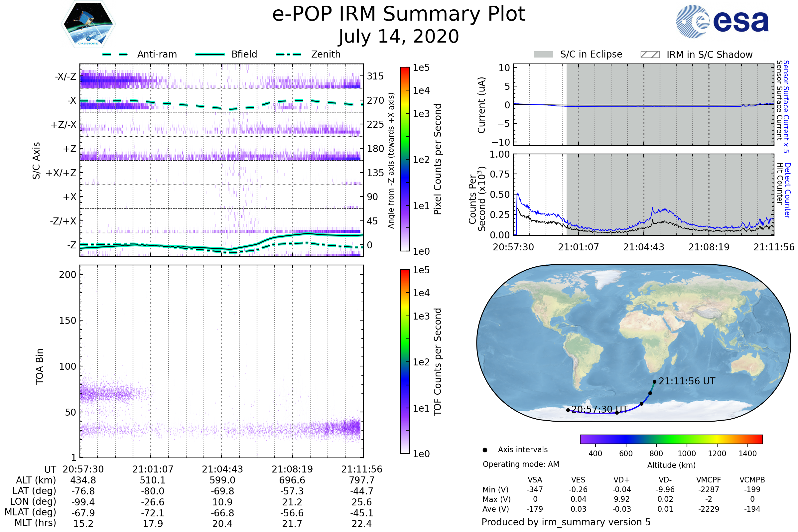The width and height of the screenshot is (798, 532).
Task: Click the Bfield solid legend line
Action: click(x=210, y=54)
